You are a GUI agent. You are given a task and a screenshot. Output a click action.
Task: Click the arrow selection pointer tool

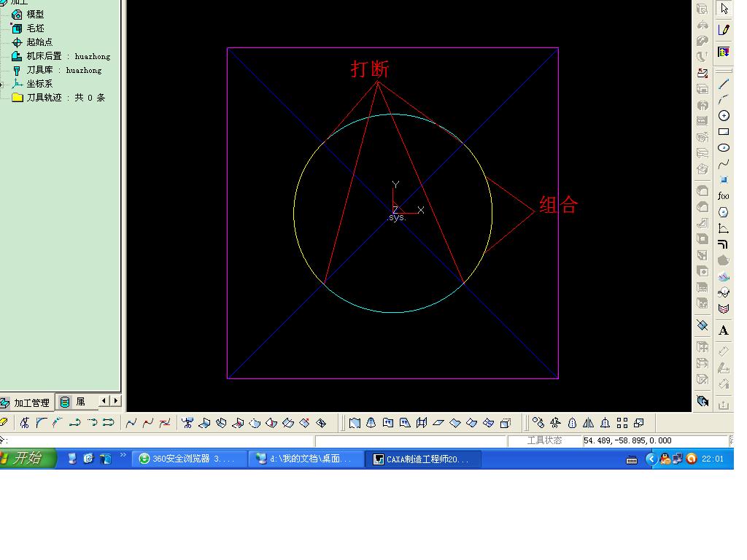click(x=724, y=9)
